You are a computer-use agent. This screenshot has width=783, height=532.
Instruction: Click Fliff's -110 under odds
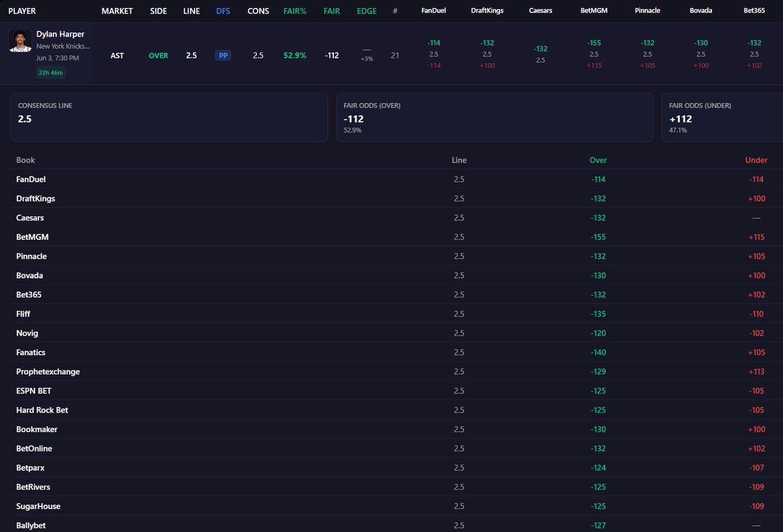tap(756, 314)
